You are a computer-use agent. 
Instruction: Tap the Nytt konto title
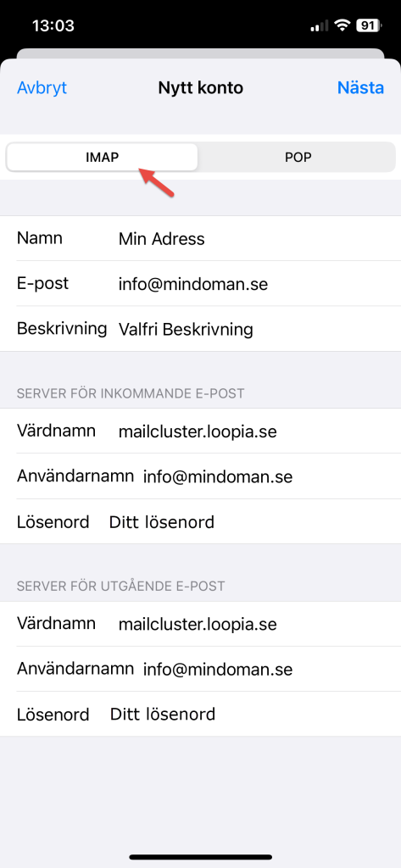point(200,87)
